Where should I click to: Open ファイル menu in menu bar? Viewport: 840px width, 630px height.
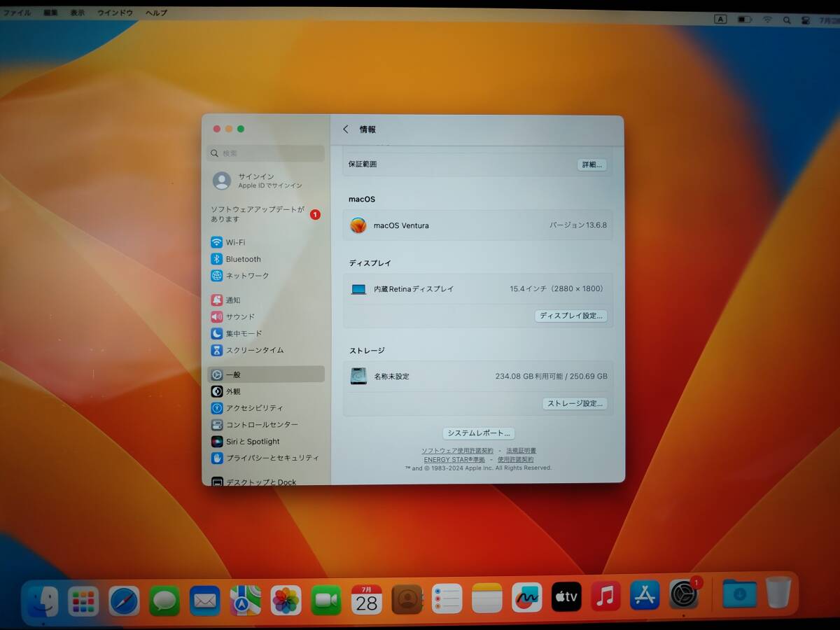17,13
